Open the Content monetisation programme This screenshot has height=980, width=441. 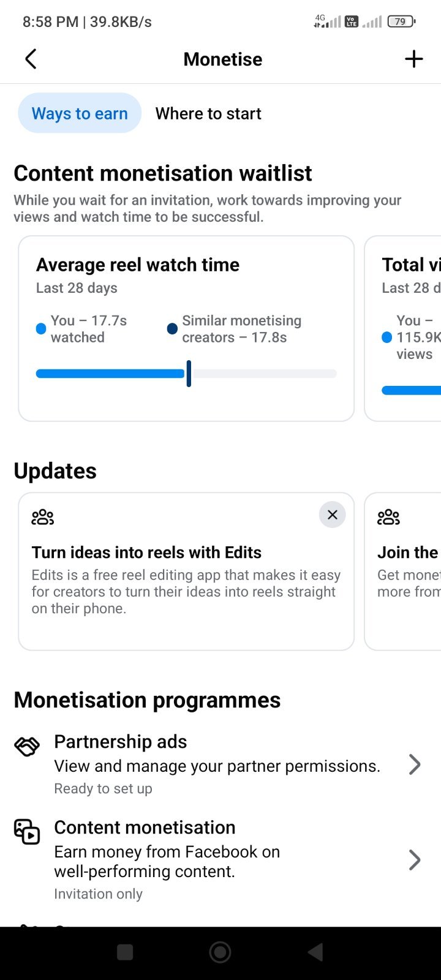click(221, 860)
